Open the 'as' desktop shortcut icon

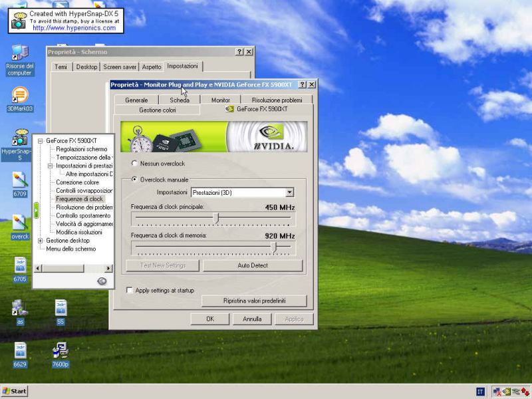pos(20,312)
